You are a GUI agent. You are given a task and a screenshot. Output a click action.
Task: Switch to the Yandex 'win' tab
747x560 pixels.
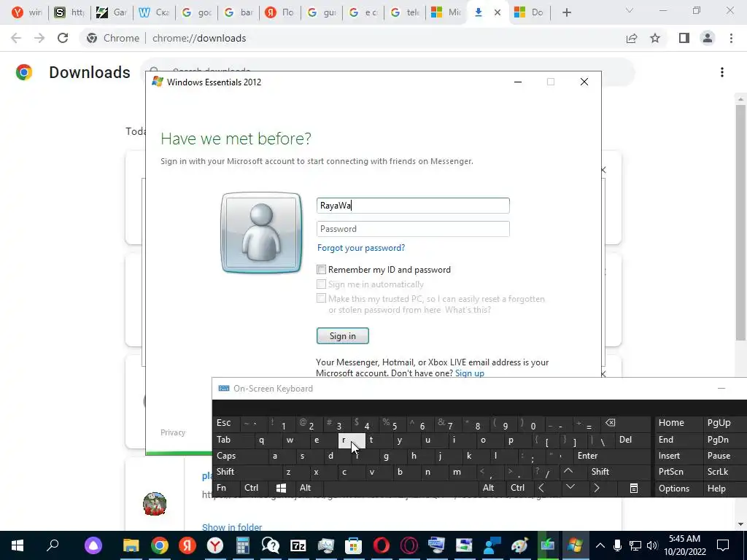coord(27,12)
